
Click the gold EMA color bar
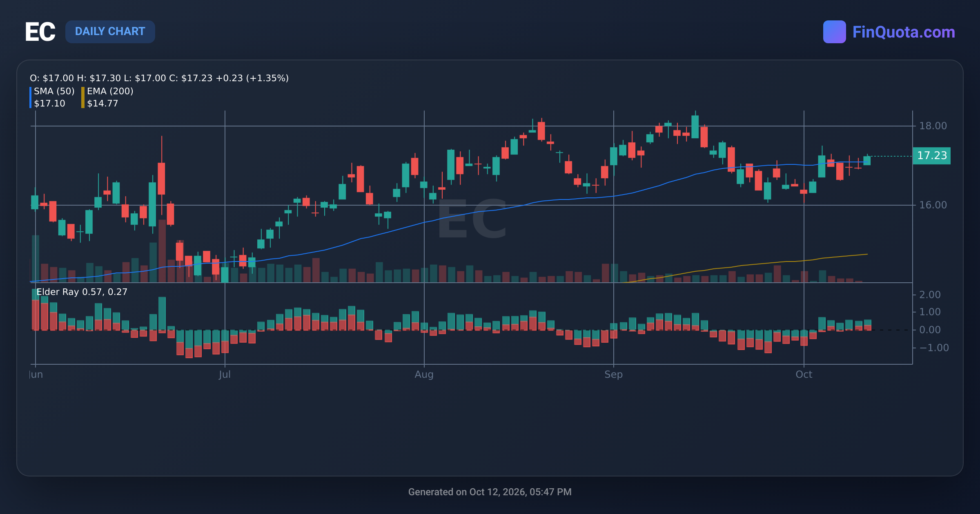83,97
